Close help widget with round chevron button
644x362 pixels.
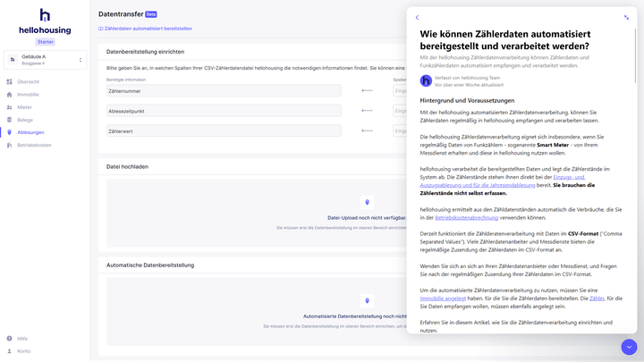[629, 347]
